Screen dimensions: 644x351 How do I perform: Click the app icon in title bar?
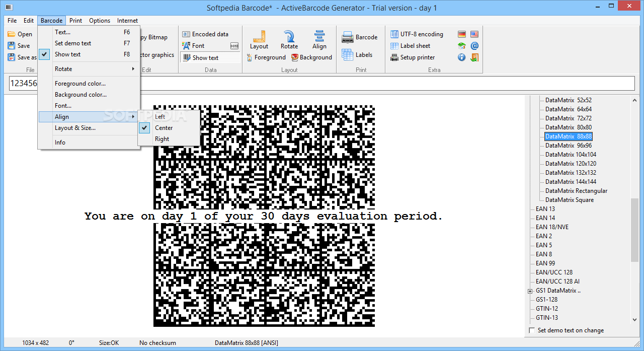[x=8, y=8]
